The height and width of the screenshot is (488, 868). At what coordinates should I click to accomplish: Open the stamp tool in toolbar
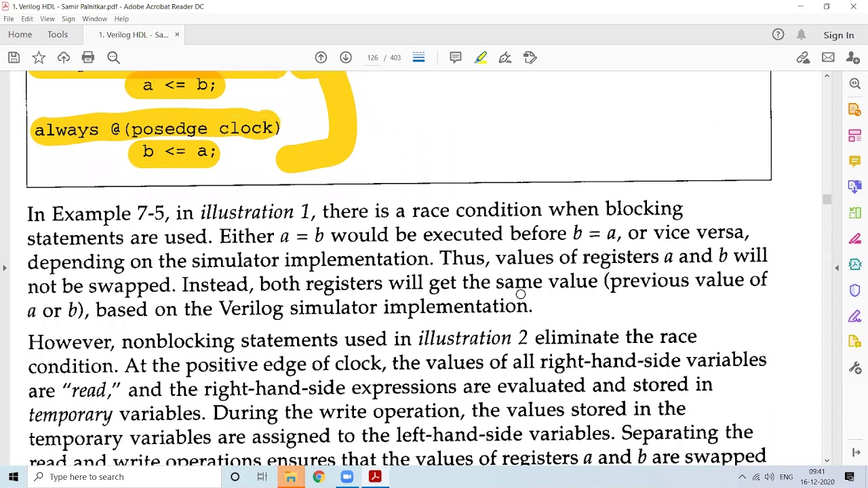pos(530,58)
